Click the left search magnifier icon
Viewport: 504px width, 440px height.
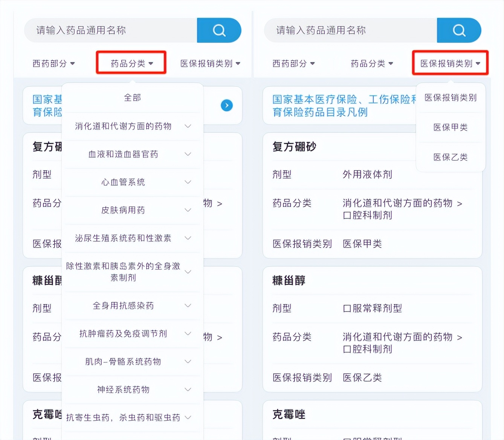coord(219,30)
